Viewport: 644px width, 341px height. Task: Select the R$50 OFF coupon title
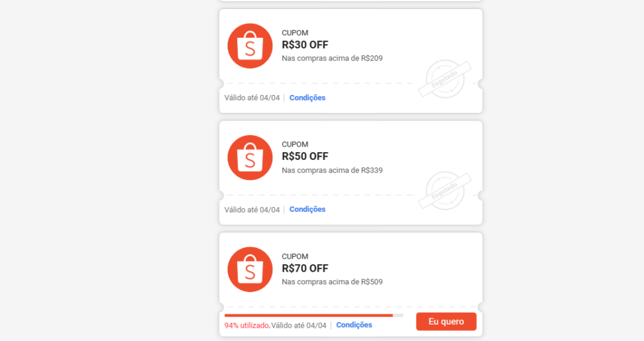tap(305, 157)
